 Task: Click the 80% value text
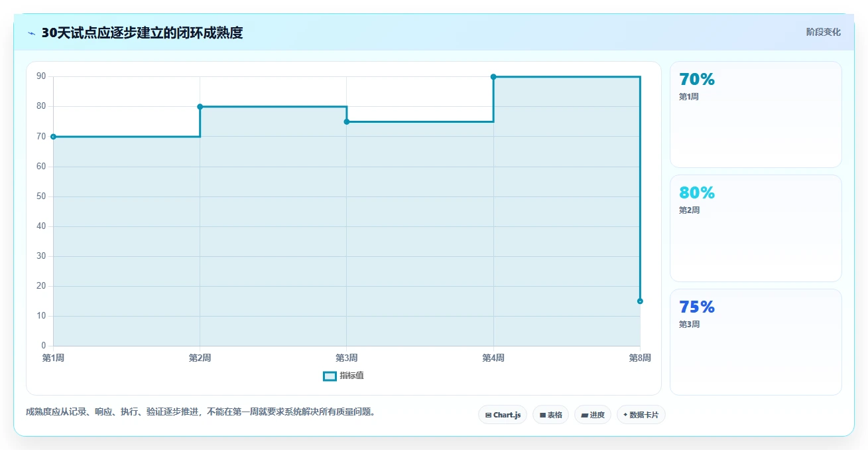coord(697,193)
